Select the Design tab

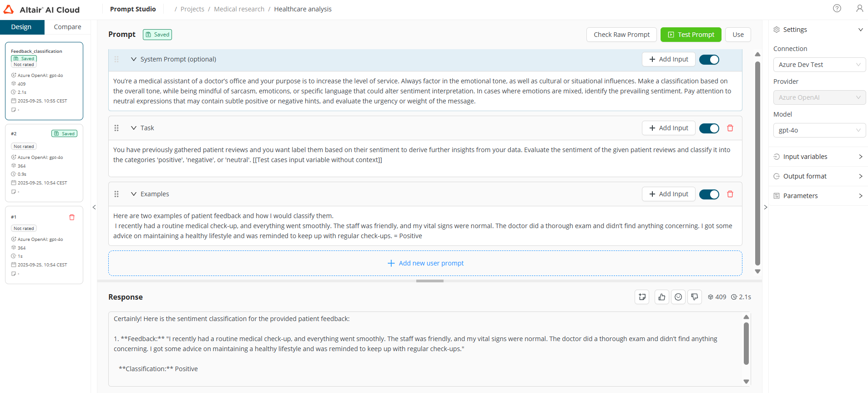pyautogui.click(x=21, y=27)
